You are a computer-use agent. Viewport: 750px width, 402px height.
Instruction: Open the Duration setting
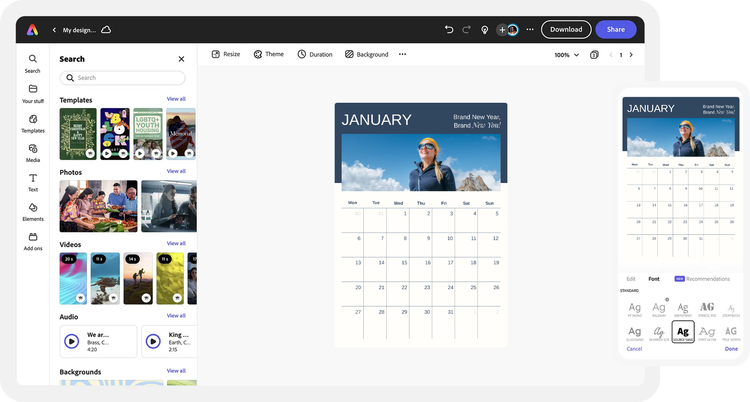[x=315, y=54]
